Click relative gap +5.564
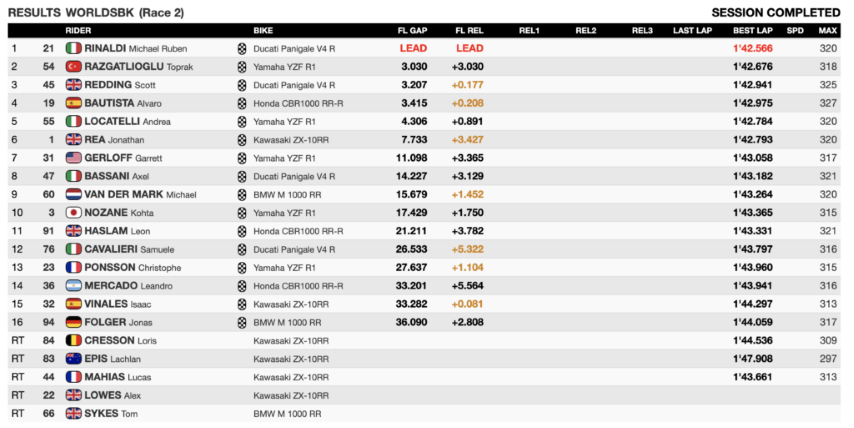The width and height of the screenshot is (854, 428). point(468,285)
